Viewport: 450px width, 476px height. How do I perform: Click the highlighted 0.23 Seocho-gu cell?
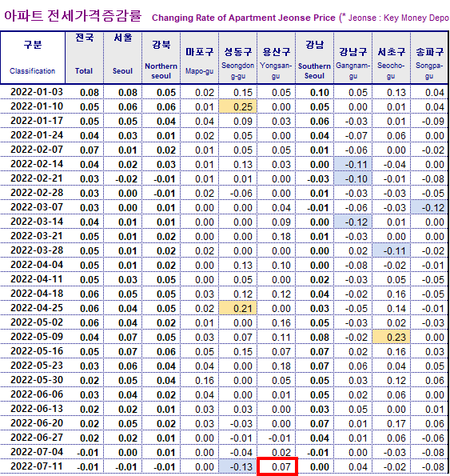(x=392, y=337)
